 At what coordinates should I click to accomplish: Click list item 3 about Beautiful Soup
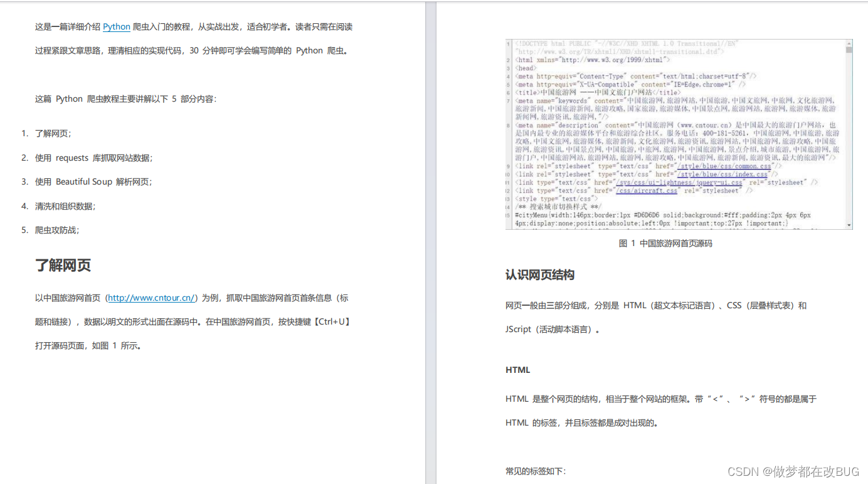pos(94,181)
